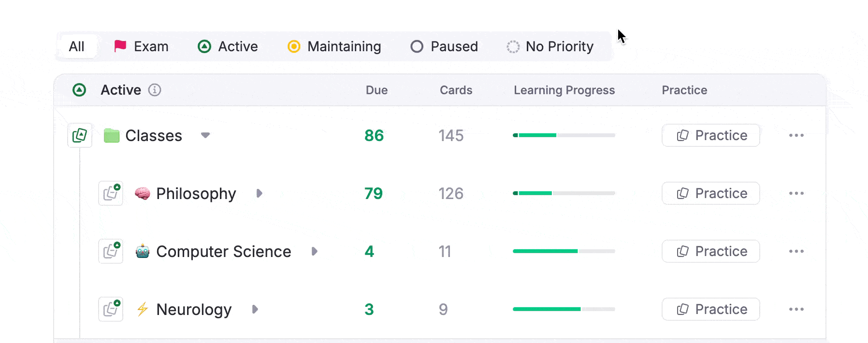Show decks with No Priority
The height and width of the screenshot is (343, 868).
point(550,46)
